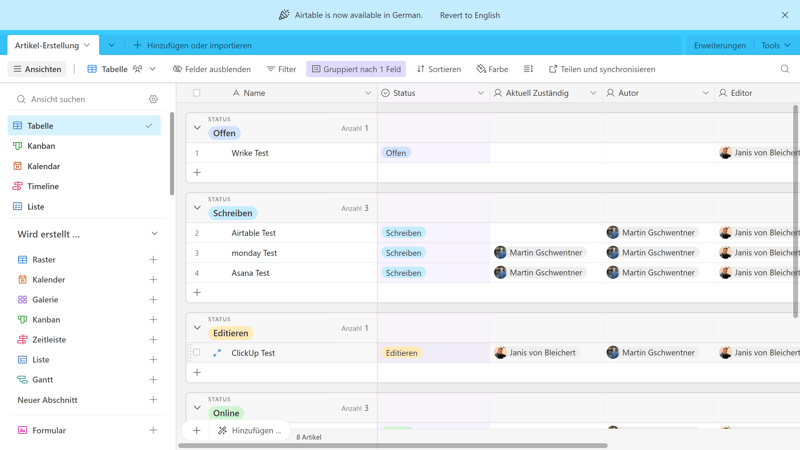Click the view settings gear icon
Image resolution: width=800 pixels, height=450 pixels.
pyautogui.click(x=153, y=99)
